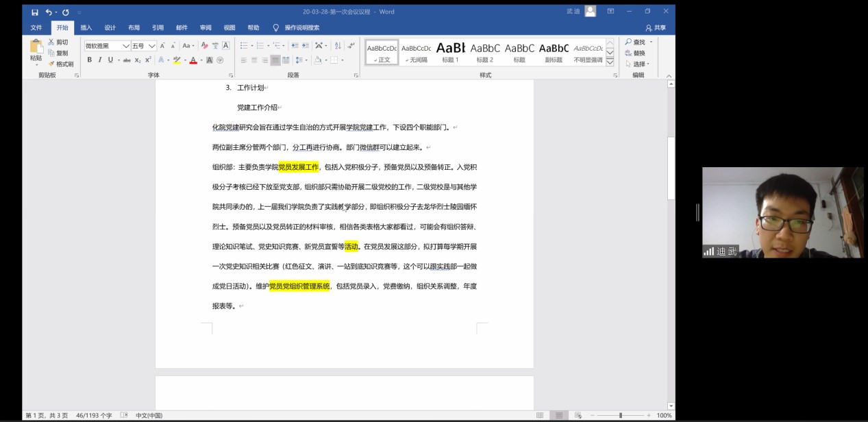The height and width of the screenshot is (422, 868).
Task: Click the sort (排序) icon in Paragraph group
Action: [338, 46]
